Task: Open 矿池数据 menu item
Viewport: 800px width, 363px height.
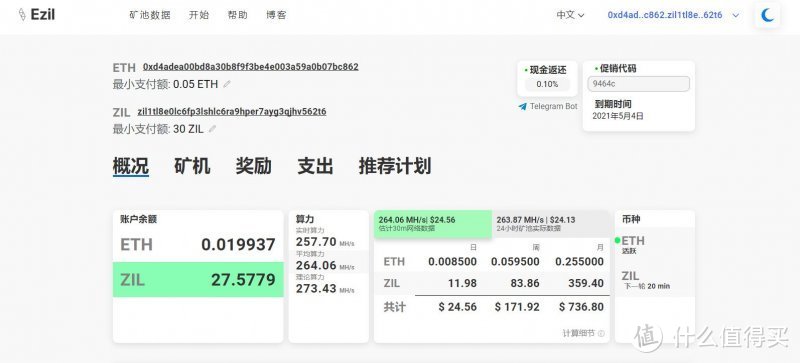Action: [149, 15]
